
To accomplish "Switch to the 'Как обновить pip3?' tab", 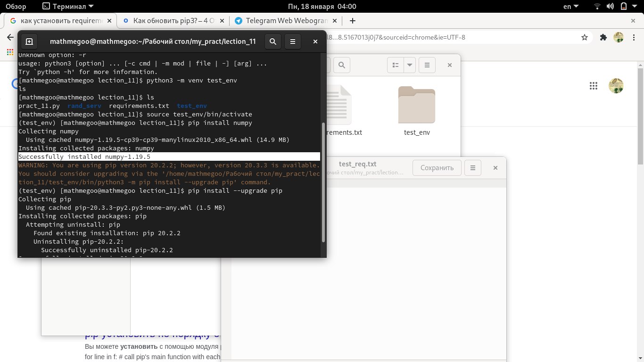I will pyautogui.click(x=173, y=21).
